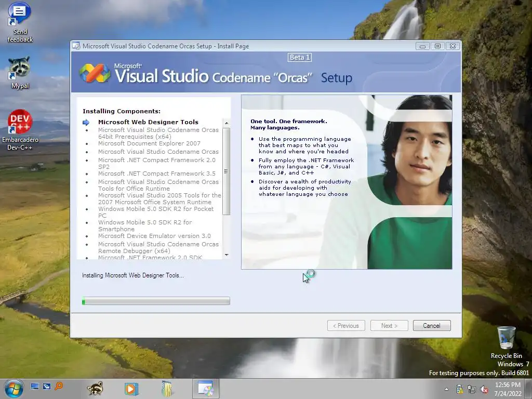Close the Orcas Setup window
The width and height of the screenshot is (532, 399).
click(453, 46)
